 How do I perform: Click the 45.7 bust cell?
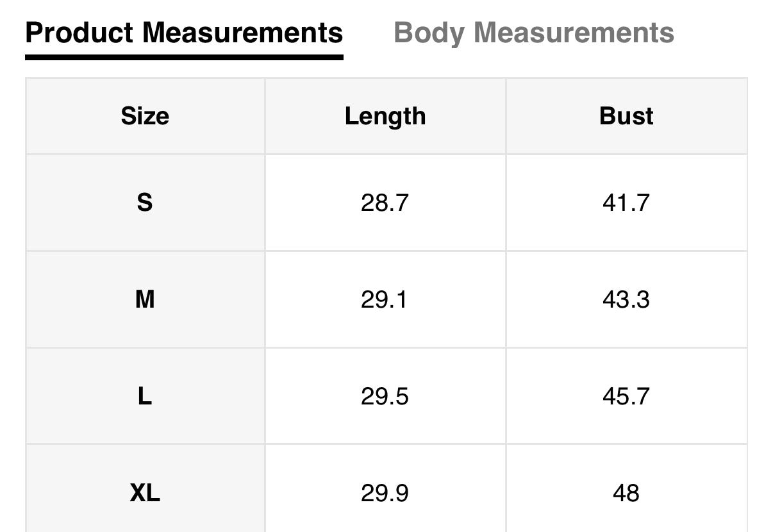point(626,396)
